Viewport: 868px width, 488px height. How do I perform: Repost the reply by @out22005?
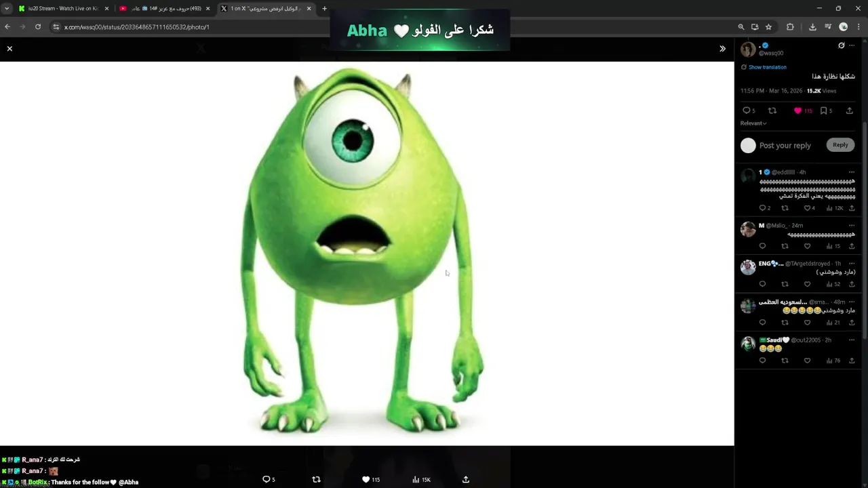click(785, 361)
